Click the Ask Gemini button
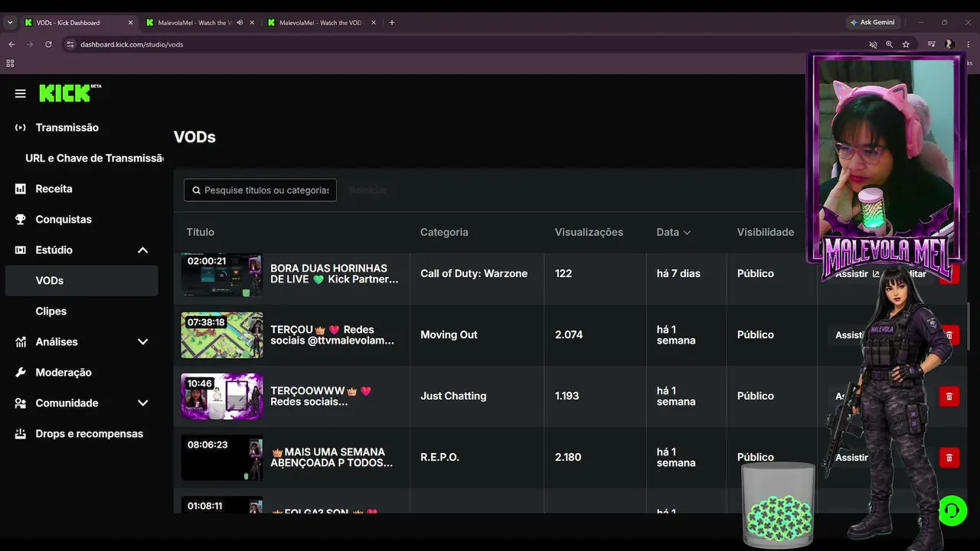The width and height of the screenshot is (980, 551). click(x=872, y=22)
